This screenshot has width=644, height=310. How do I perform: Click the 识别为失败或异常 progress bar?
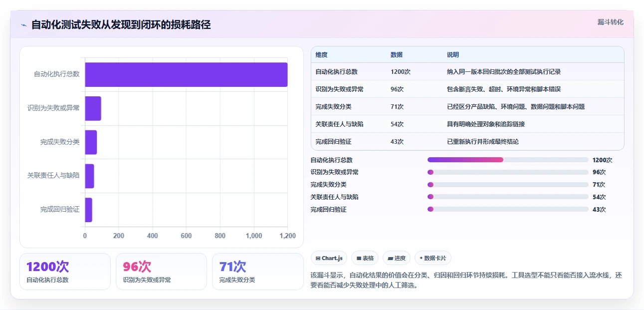(508, 172)
